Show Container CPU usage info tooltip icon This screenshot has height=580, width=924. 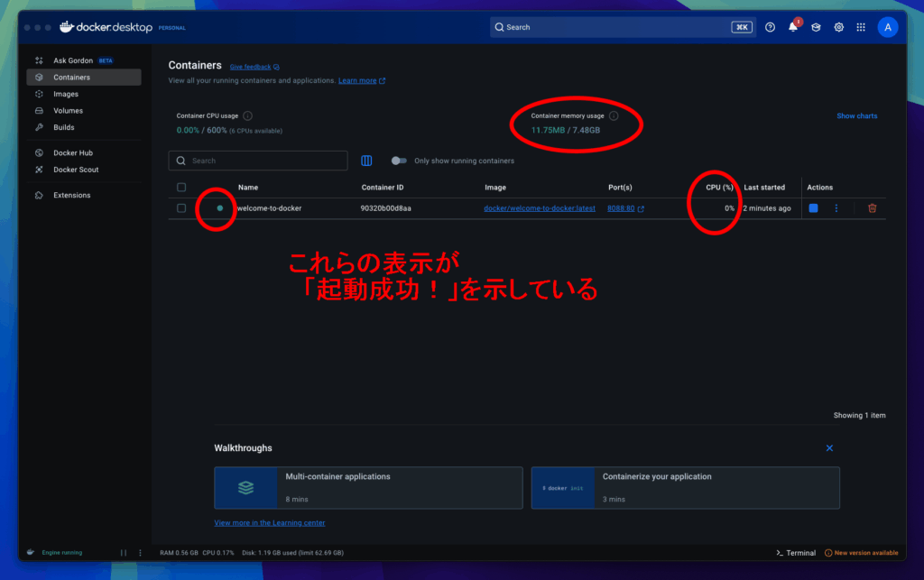[248, 116]
